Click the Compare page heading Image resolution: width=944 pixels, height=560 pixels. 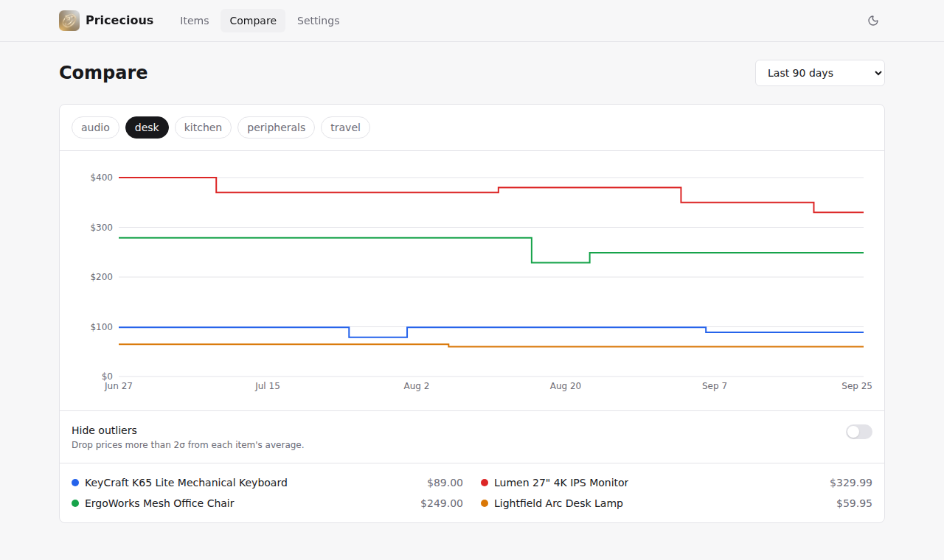pyautogui.click(x=103, y=73)
